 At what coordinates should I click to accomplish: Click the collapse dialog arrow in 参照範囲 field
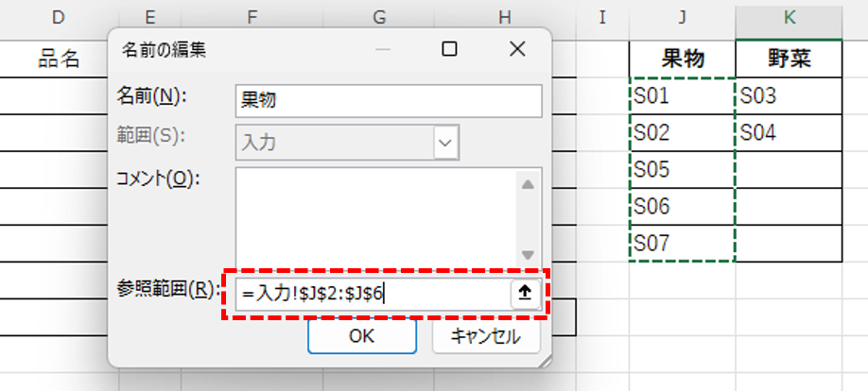[525, 294]
